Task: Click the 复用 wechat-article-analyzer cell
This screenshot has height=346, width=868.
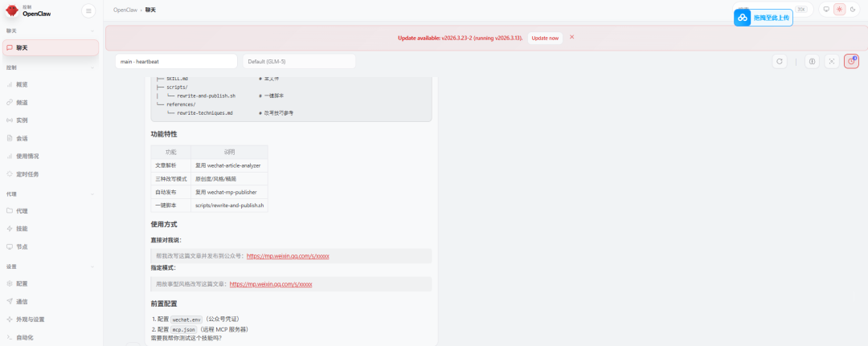Action: pos(229,165)
